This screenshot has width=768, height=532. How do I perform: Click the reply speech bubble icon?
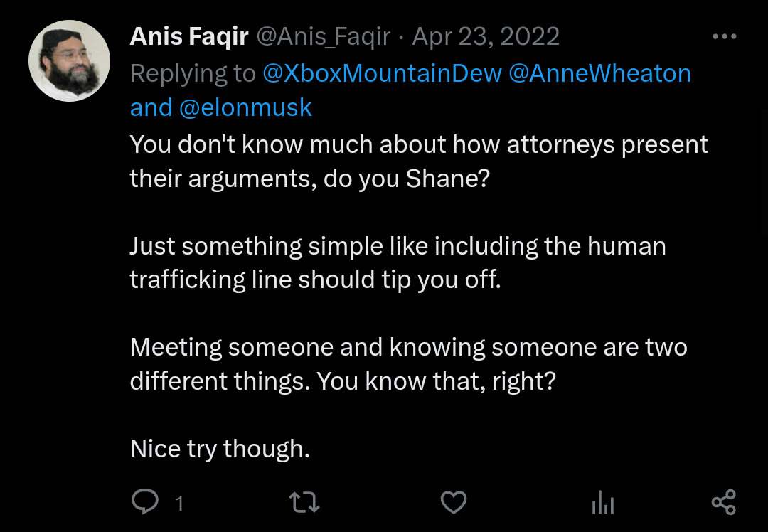145,501
